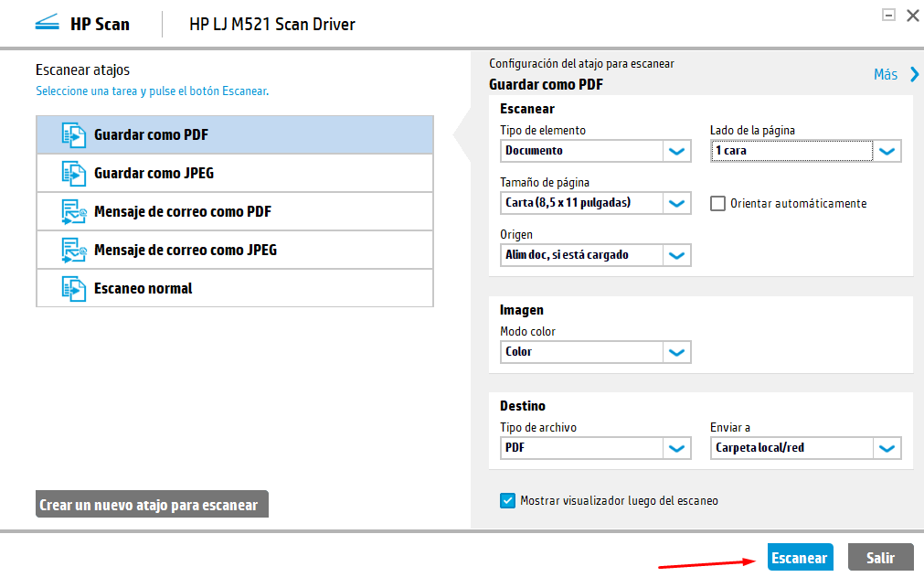Select Guardar como PDF shortcut
The width and height of the screenshot is (924, 577).
click(235, 135)
